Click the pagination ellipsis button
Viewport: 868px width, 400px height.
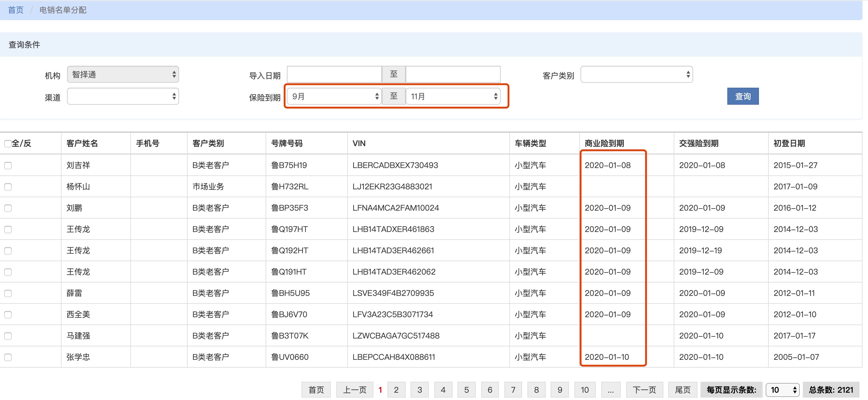tap(610, 390)
